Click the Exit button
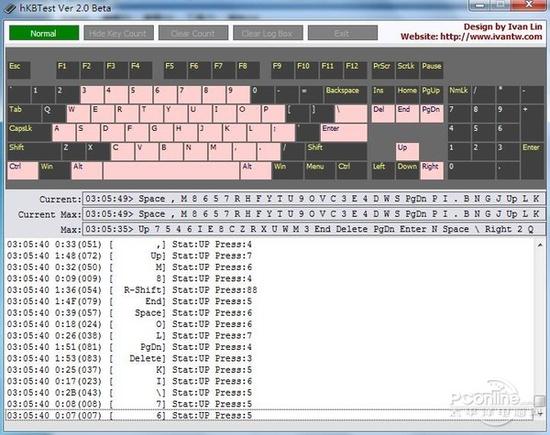Screen dimensions: 550x435 [343, 33]
